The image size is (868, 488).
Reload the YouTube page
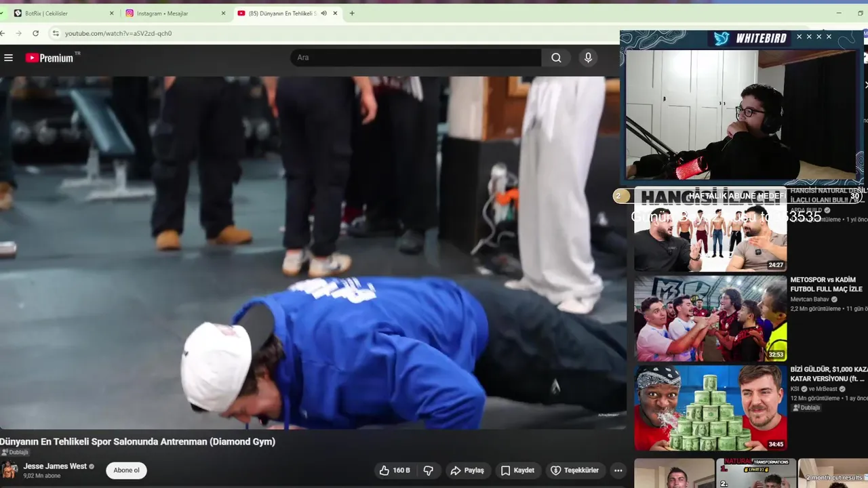[36, 33]
